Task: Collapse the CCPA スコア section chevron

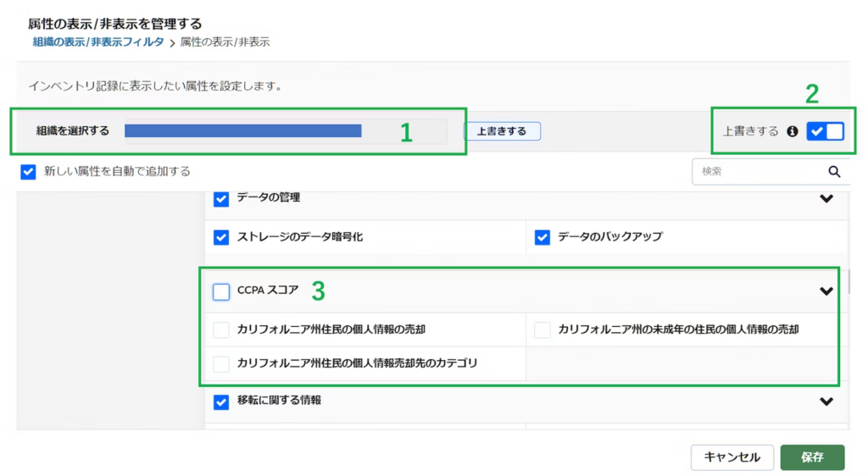Action: point(826,291)
